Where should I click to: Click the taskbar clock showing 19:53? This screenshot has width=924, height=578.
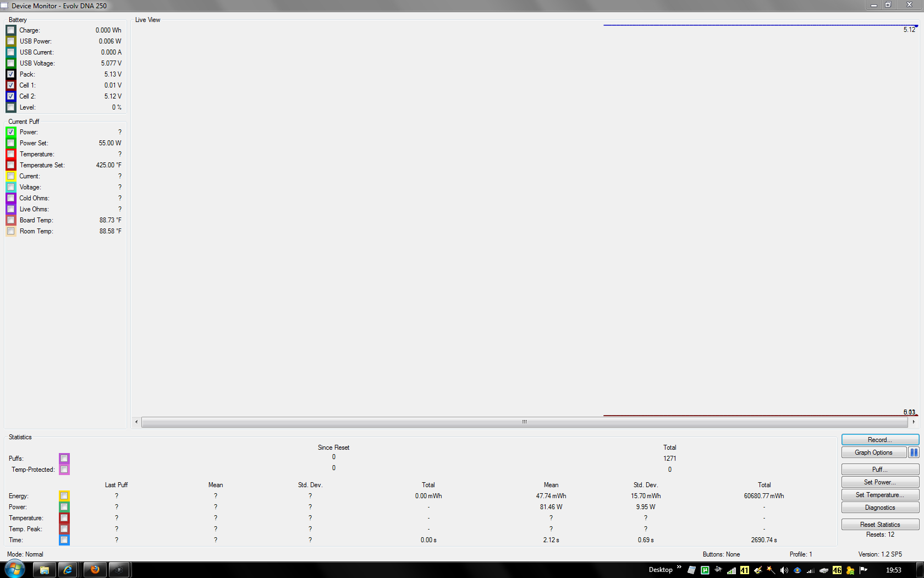click(893, 570)
